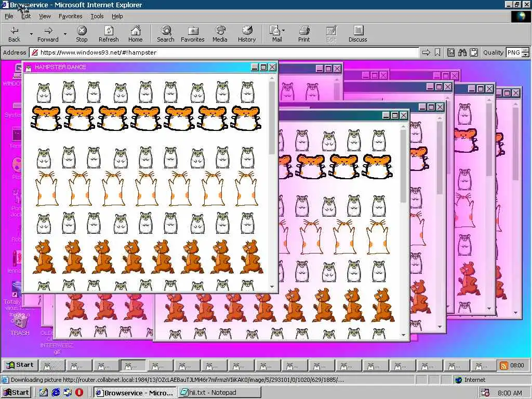Click HAMPSTER DANCE window scrollbar thumb
This screenshot has height=399, width=532.
[272, 118]
